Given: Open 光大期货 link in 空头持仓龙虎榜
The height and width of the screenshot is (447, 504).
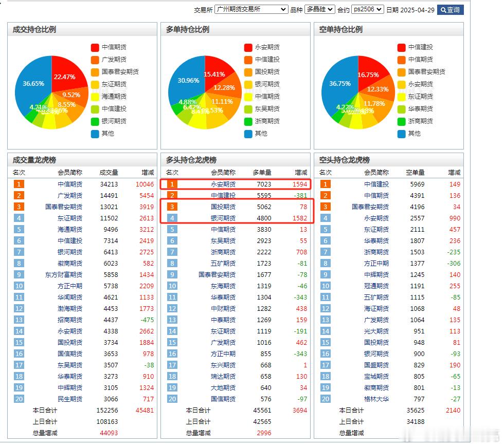Looking at the screenshot, I should pyautogui.click(x=376, y=331).
